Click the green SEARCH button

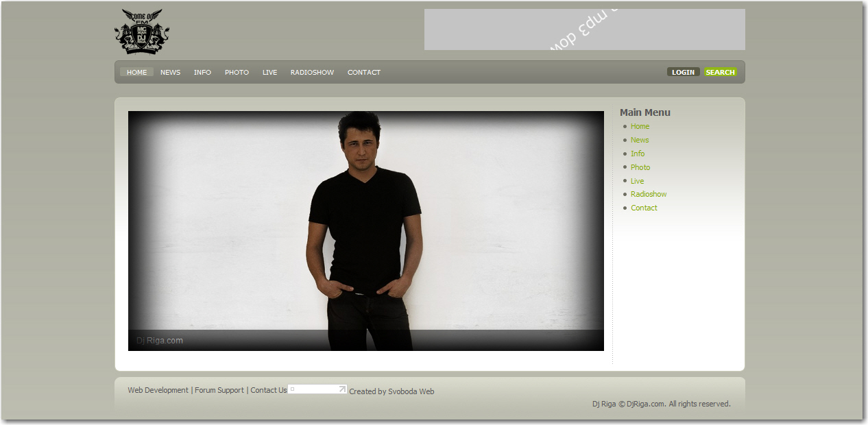720,72
